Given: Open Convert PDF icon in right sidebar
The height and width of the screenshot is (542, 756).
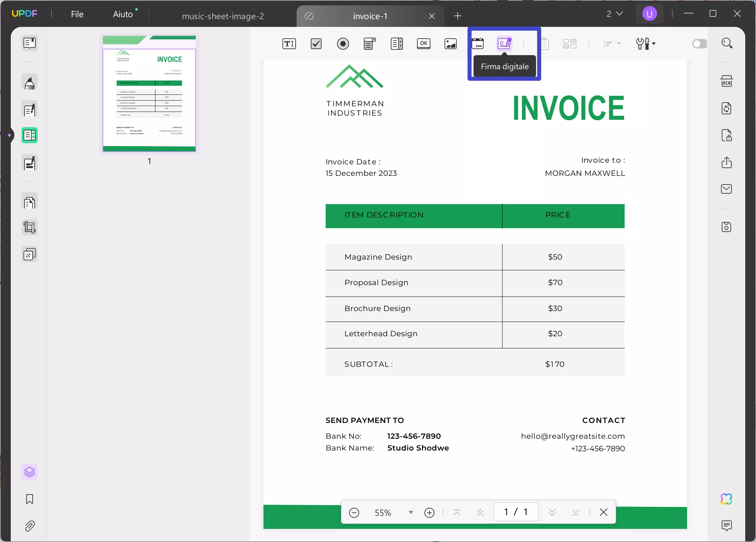Looking at the screenshot, I should point(727,108).
